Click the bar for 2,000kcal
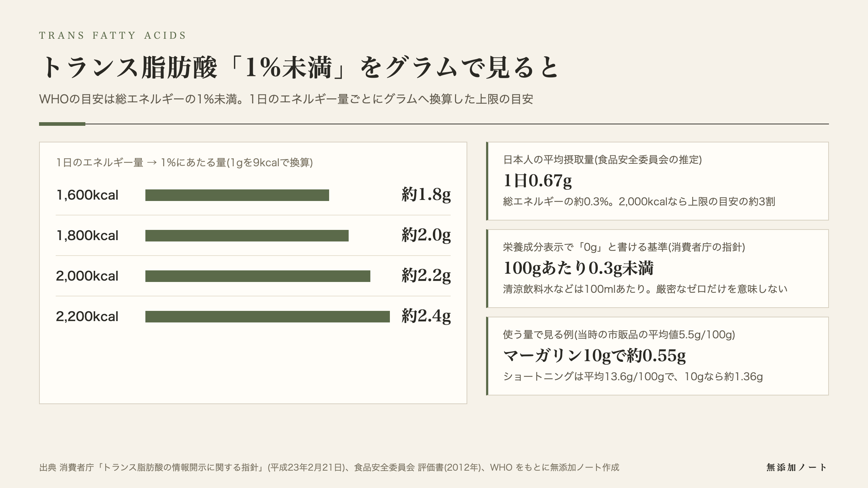The height and width of the screenshot is (488, 868). pyautogui.click(x=258, y=276)
